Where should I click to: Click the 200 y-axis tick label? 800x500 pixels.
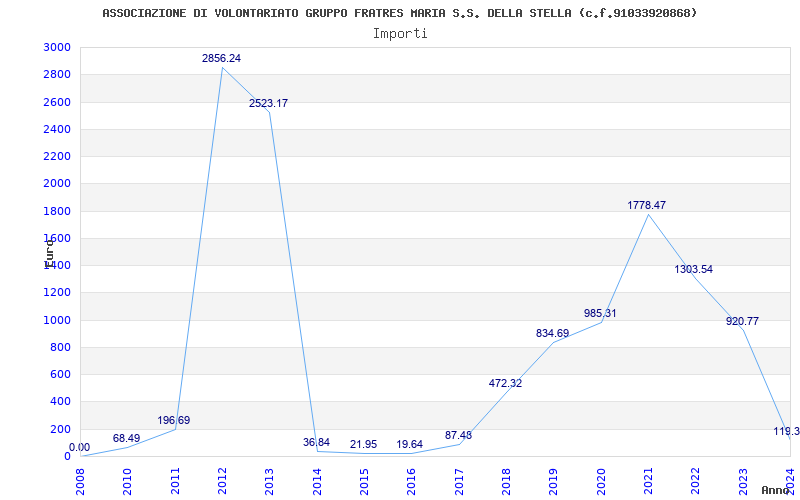(61, 429)
